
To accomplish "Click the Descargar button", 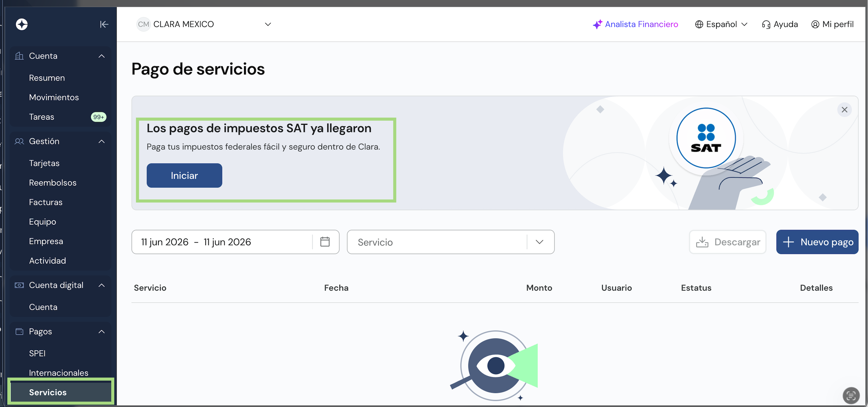I will click(x=727, y=242).
